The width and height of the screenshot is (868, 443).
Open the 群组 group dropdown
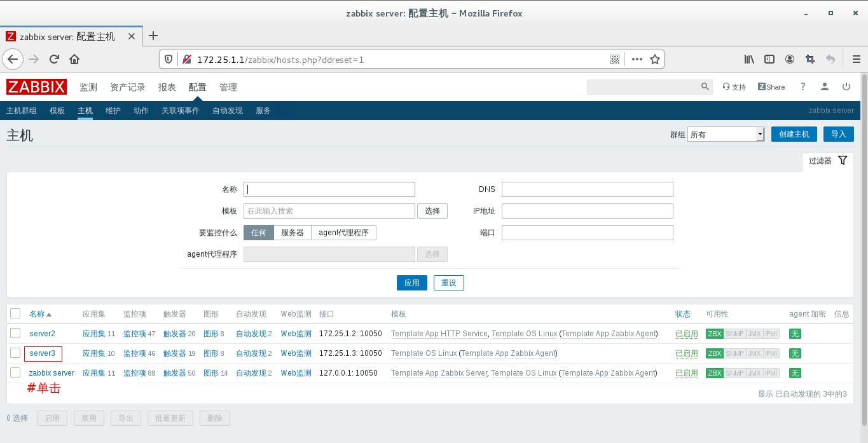pos(726,134)
